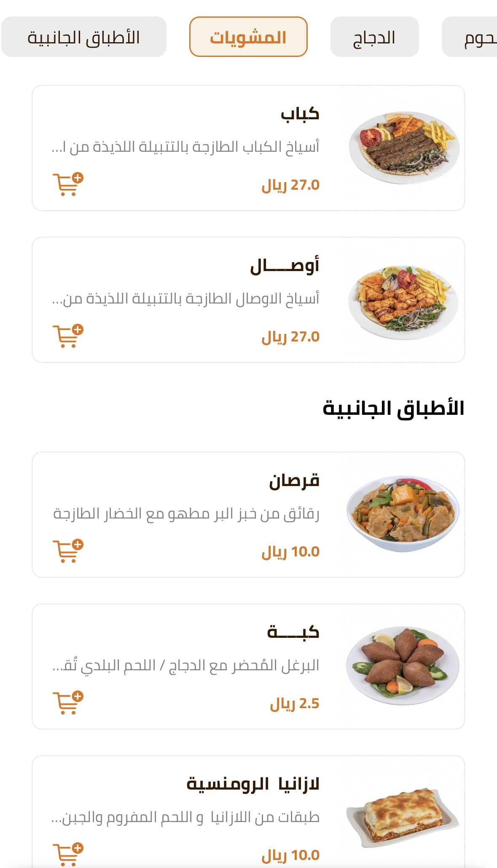This screenshot has height=868, width=497.
Task: Open the الدجاج category tab
Action: (x=374, y=37)
